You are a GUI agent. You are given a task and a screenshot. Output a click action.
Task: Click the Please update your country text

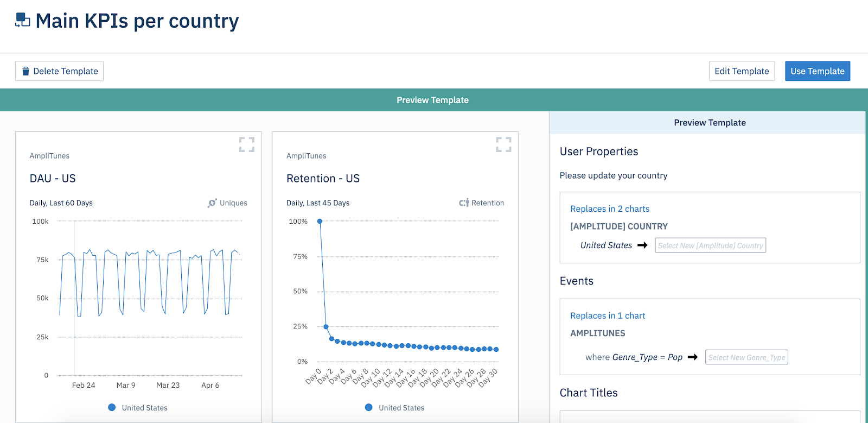[x=614, y=176]
